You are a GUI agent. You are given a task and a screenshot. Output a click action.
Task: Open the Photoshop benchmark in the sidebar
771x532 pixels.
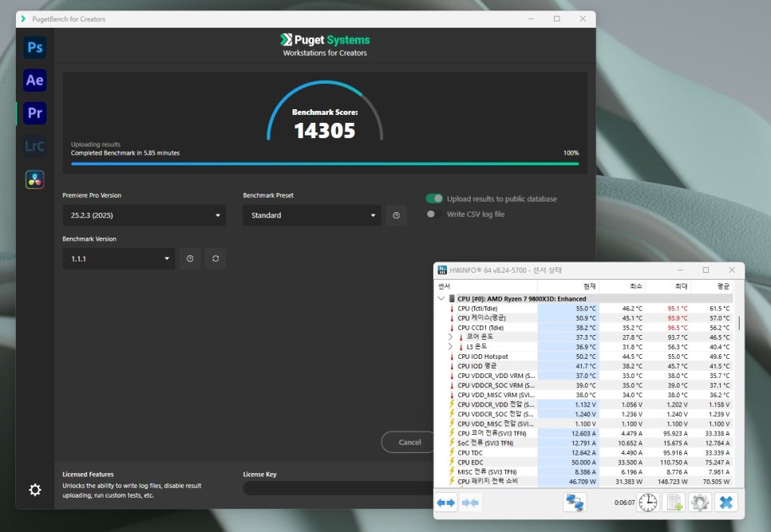[x=35, y=48]
